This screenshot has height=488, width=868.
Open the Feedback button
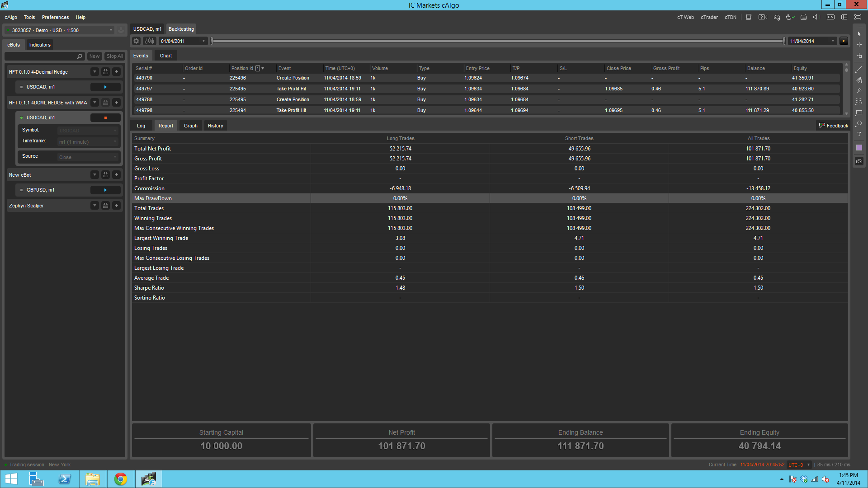point(833,126)
